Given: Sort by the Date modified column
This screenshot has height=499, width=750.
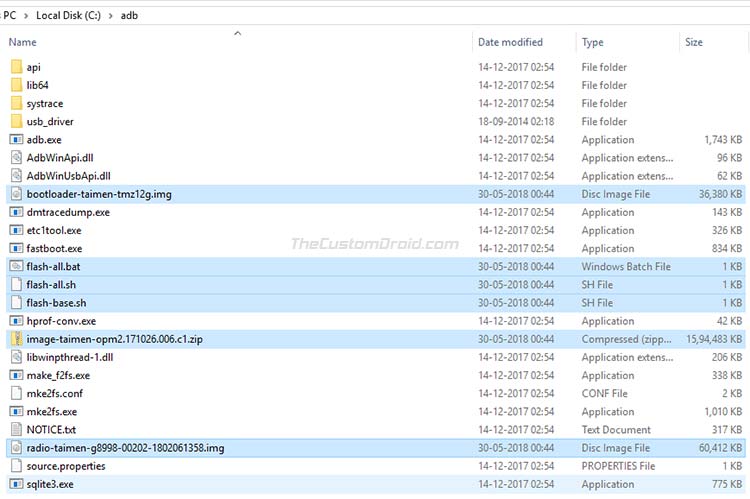Looking at the screenshot, I should [x=510, y=42].
